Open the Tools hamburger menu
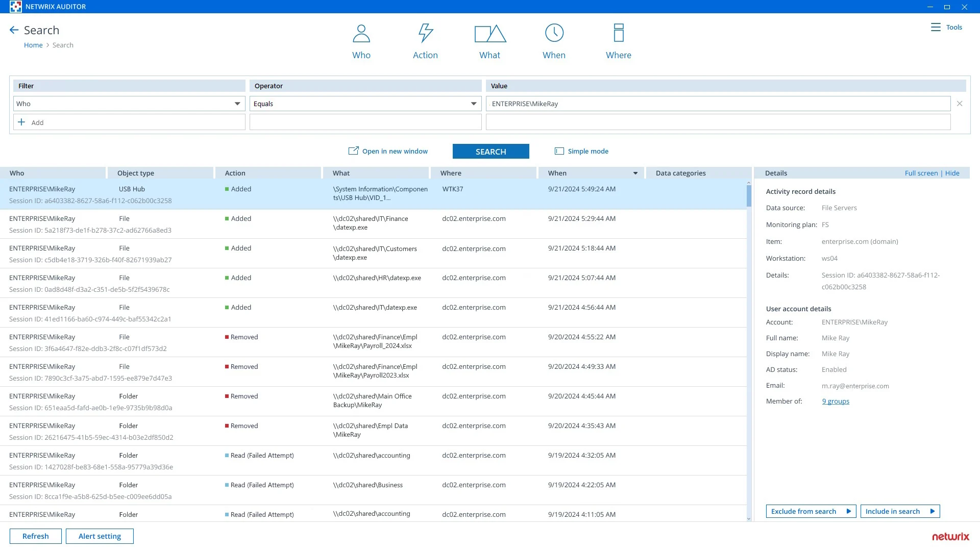The height and width of the screenshot is (551, 980). point(936,27)
